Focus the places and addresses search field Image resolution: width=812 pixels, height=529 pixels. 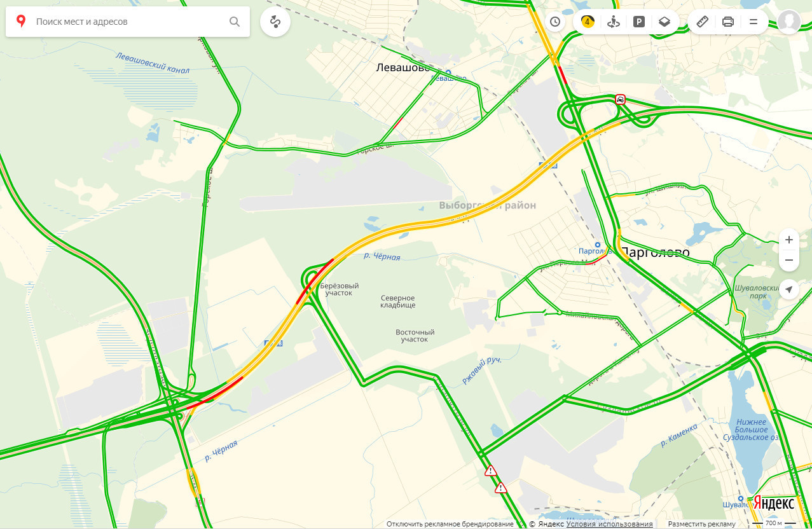(x=127, y=22)
